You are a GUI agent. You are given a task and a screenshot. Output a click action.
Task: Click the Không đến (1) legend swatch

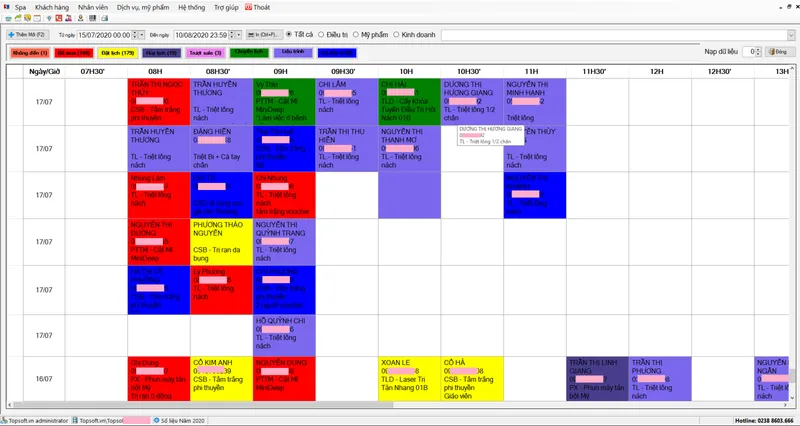tap(30, 53)
